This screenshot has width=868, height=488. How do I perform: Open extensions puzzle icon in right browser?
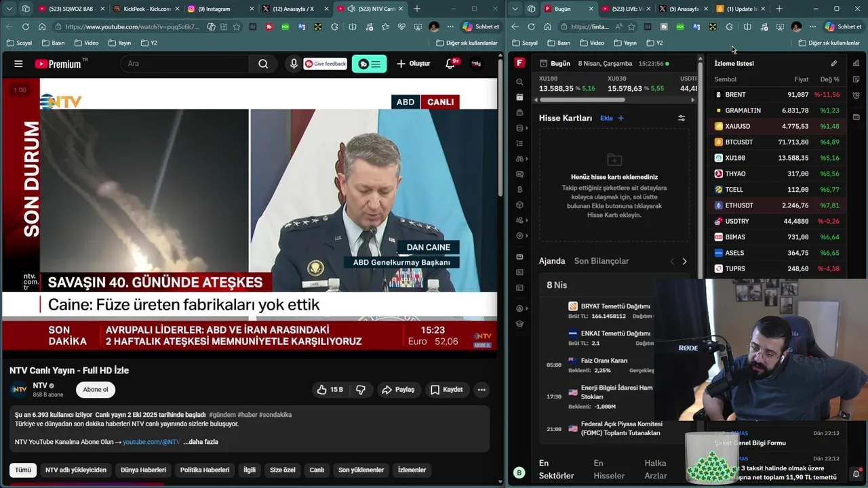point(729,26)
